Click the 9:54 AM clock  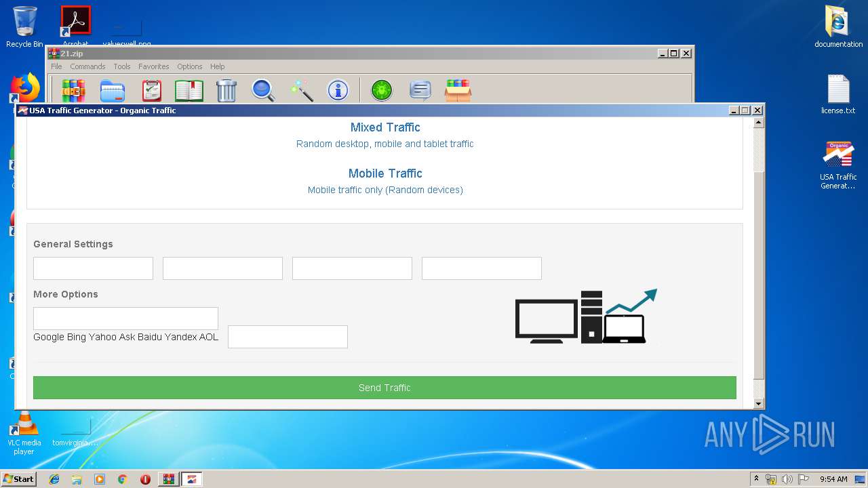(x=833, y=479)
